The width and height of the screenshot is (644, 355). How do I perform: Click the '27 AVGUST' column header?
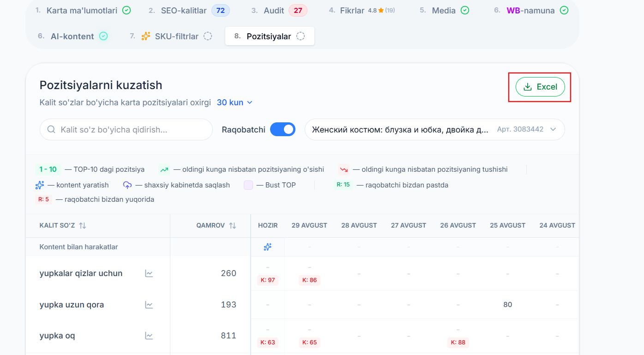[x=409, y=226]
